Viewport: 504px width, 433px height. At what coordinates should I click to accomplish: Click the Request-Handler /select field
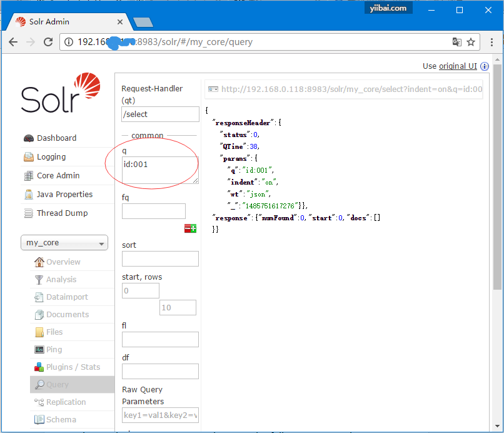click(160, 115)
